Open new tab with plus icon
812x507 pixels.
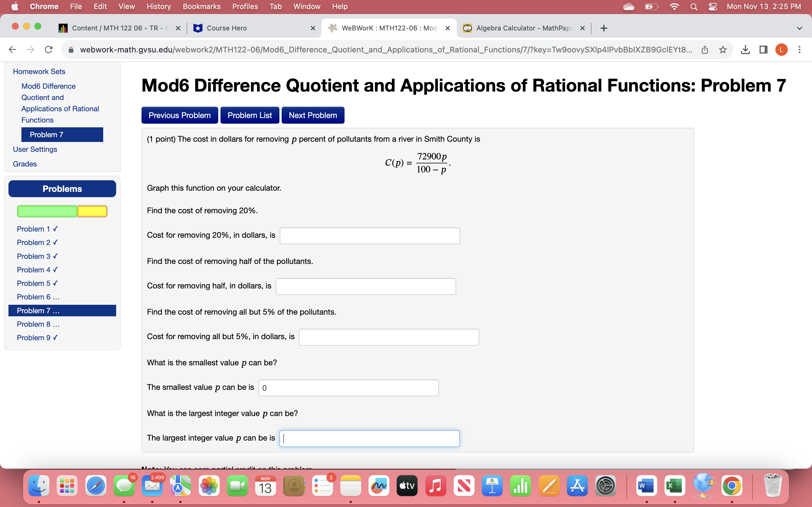point(604,28)
